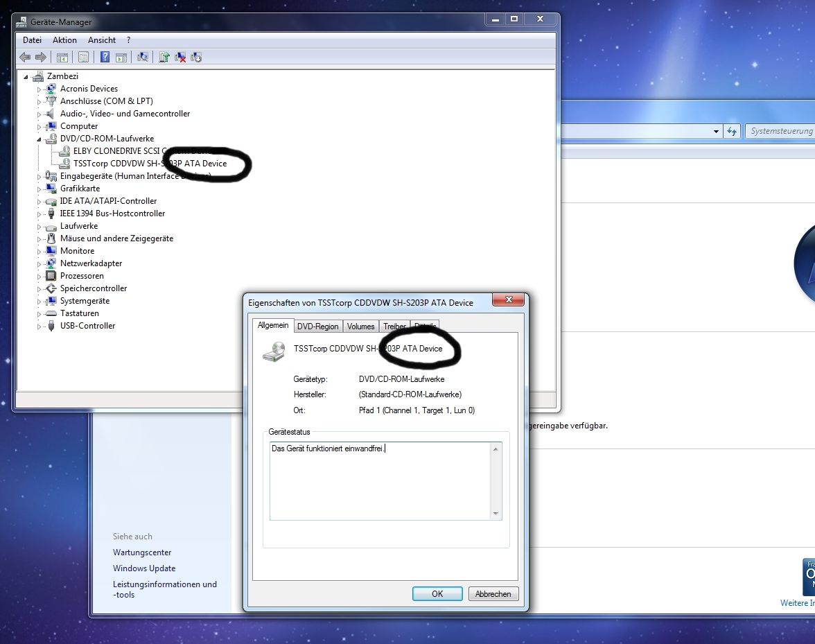The height and width of the screenshot is (644, 815).
Task: Confirm the properties dialog with OK
Action: tap(437, 593)
